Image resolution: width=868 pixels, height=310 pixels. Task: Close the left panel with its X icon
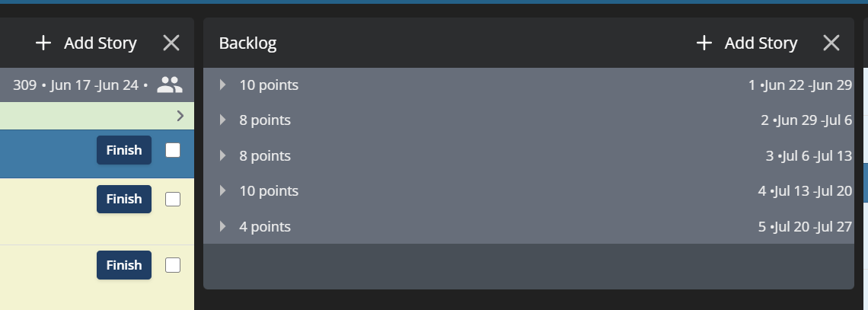coord(171,43)
